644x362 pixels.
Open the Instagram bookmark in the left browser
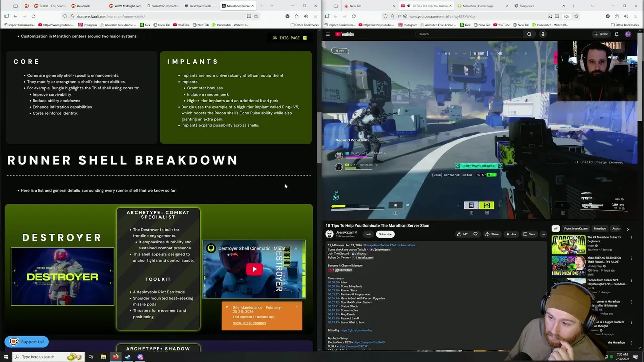coord(88,25)
